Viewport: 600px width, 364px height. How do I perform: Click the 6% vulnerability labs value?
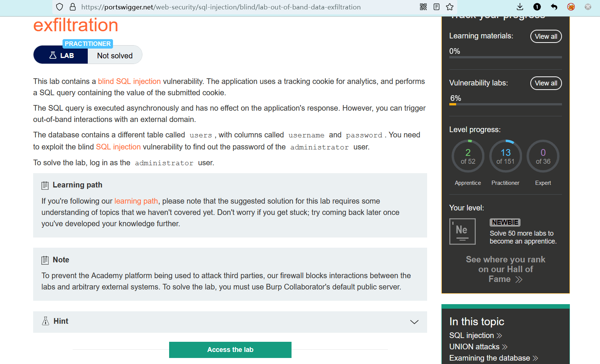coord(456,98)
